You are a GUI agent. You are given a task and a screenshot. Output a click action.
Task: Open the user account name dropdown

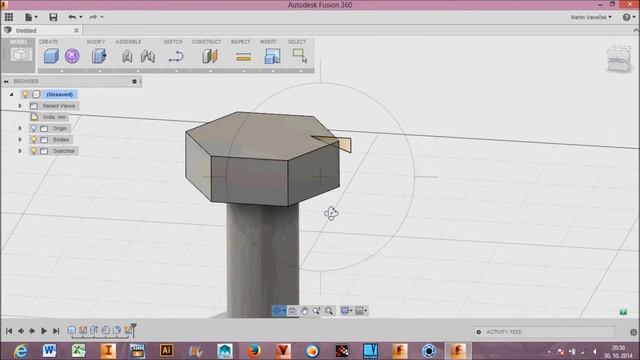click(x=591, y=17)
